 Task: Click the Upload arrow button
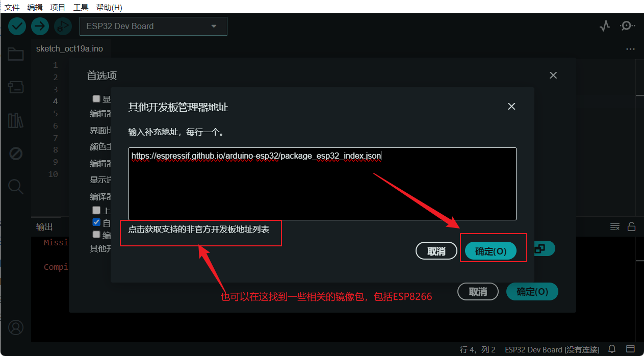(40, 26)
